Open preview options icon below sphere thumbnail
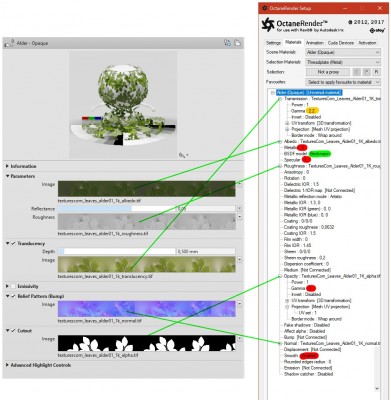This screenshot has height=400, width=391. point(183,155)
